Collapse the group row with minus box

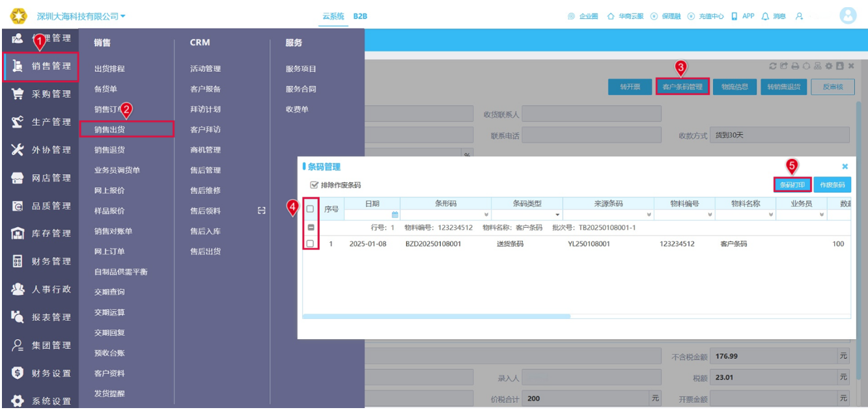click(x=311, y=228)
